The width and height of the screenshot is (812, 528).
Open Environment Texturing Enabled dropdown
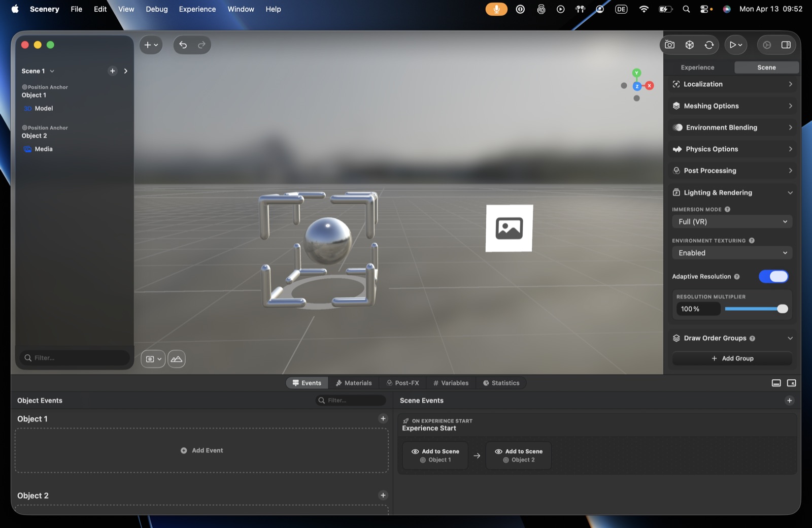(x=732, y=253)
